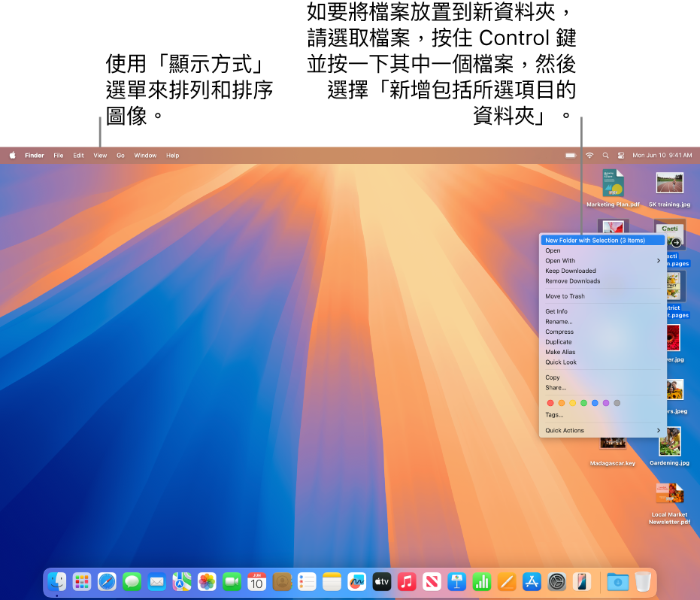The height and width of the screenshot is (600, 700).
Task: Choose Get Info in context menu
Action: click(x=603, y=311)
